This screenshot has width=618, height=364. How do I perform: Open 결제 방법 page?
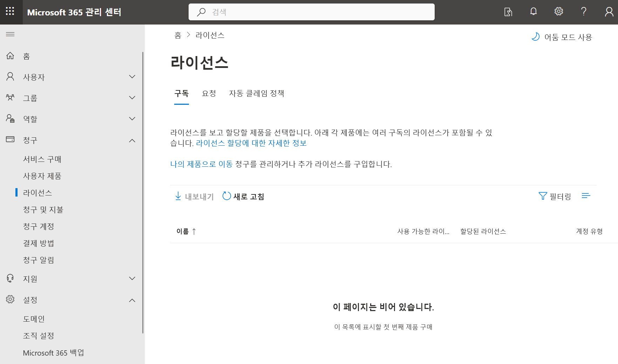(39, 243)
